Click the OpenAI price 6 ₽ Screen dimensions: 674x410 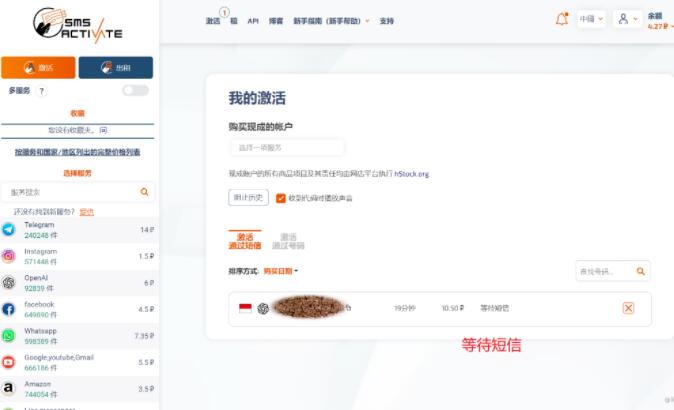[149, 283]
